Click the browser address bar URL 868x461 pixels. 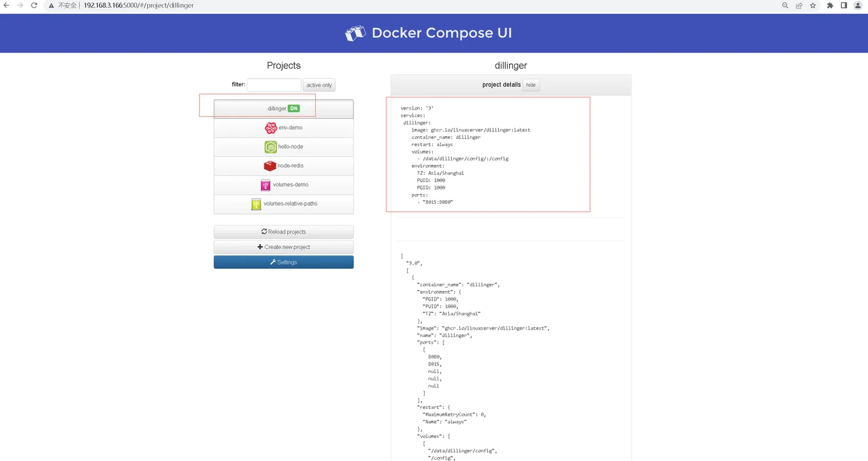(138, 5)
